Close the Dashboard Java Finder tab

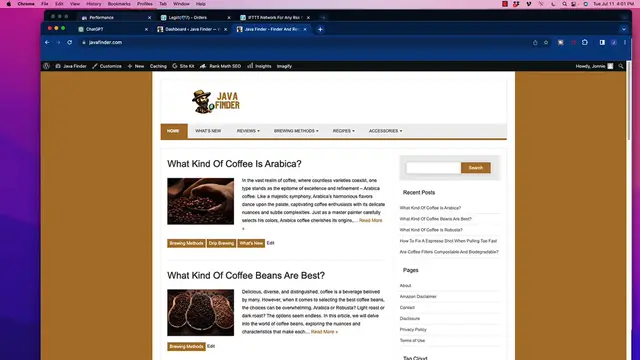pyautogui.click(x=225, y=29)
